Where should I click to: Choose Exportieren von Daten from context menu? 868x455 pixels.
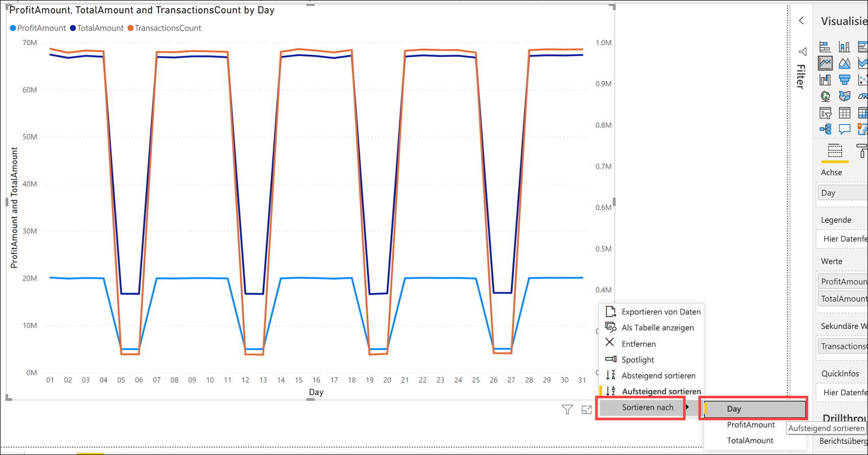point(651,312)
